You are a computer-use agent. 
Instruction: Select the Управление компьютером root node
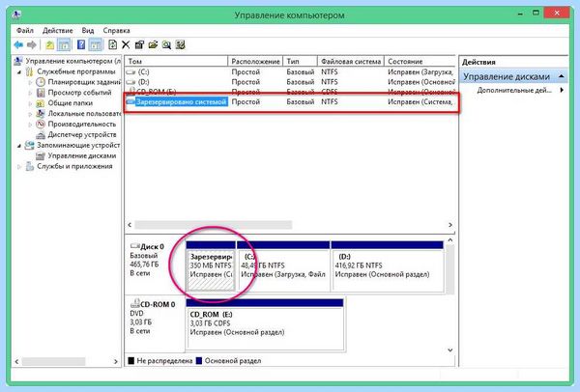coord(72,61)
